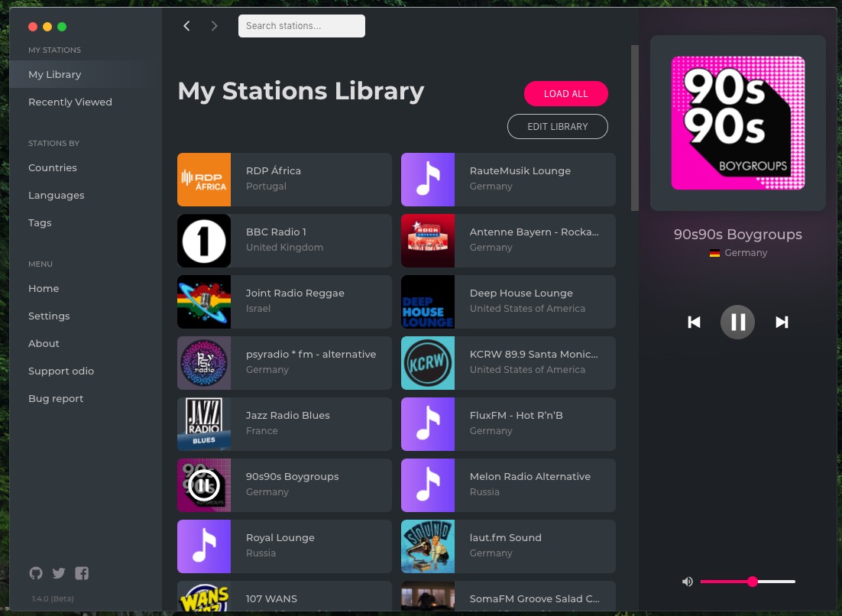Go forward with the right arrow
Image resolution: width=842 pixels, height=616 pixels.
tap(214, 26)
